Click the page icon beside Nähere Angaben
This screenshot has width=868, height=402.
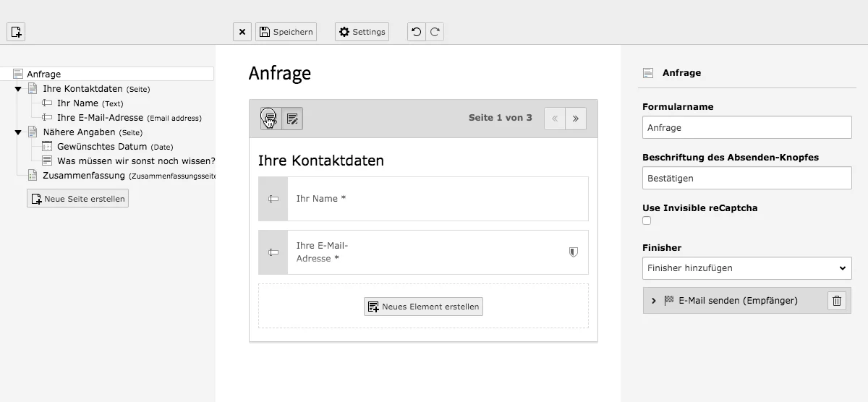[33, 132]
